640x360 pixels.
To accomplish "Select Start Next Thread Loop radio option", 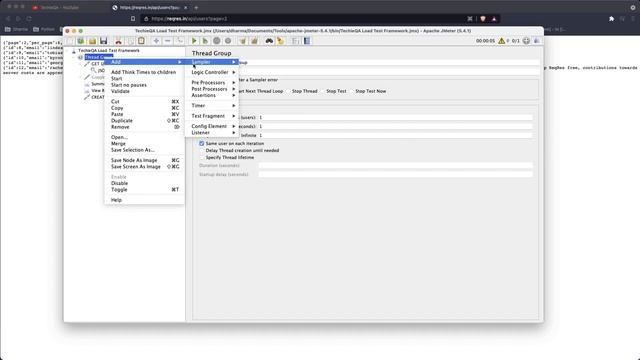I will pos(261,91).
